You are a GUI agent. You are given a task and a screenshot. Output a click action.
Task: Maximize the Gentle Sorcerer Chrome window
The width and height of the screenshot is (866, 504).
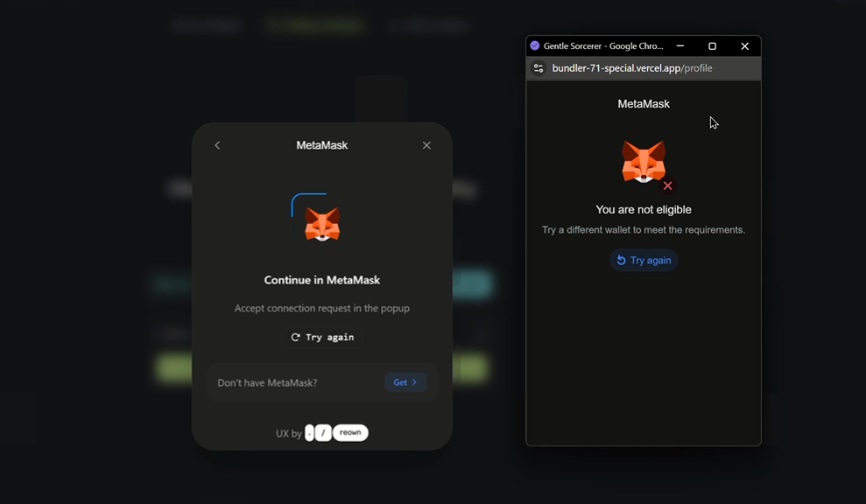[x=712, y=45]
